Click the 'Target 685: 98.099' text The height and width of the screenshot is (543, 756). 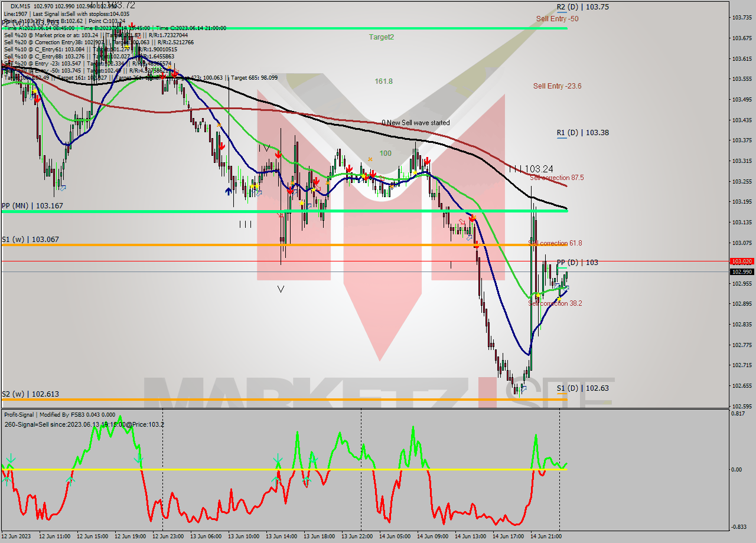click(254, 77)
